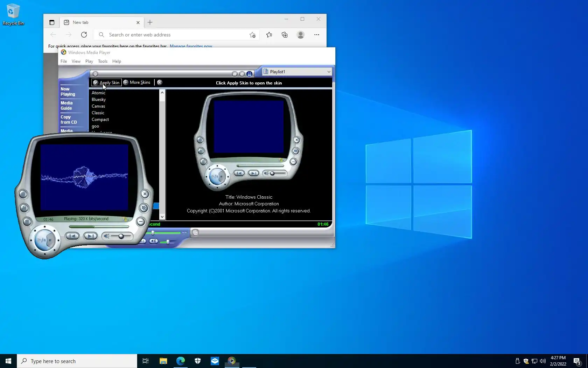
Task: Open the notification center on the taskbar
Action: tap(577, 361)
